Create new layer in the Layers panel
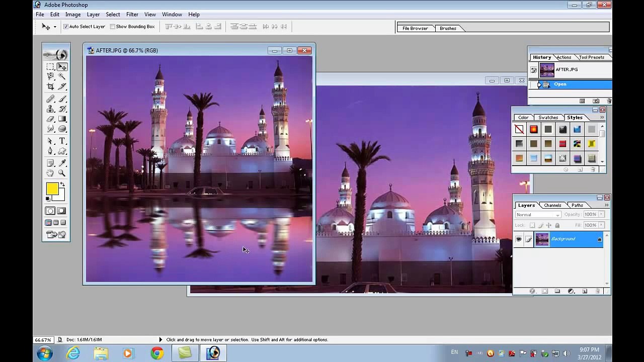The height and width of the screenshot is (362, 644). pyautogui.click(x=585, y=291)
